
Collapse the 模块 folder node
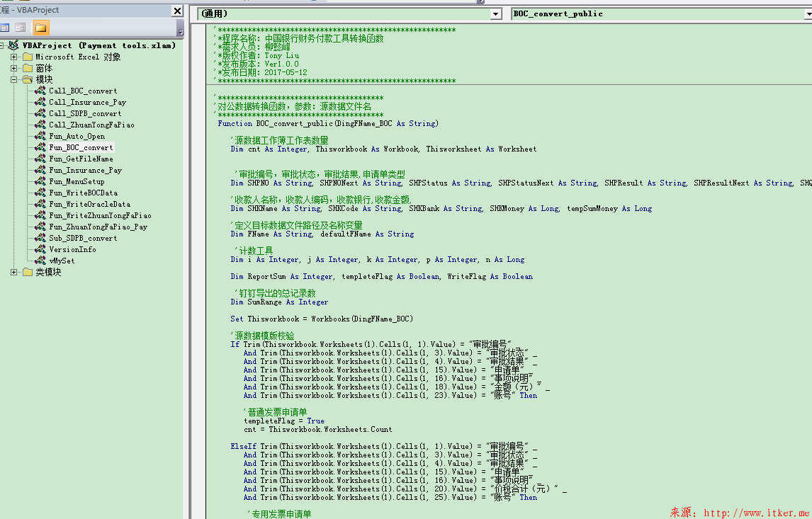[x=14, y=80]
